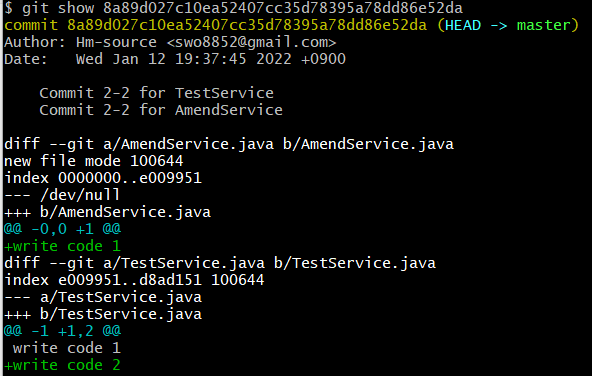592x376 pixels.
Task: Click the '@@ -0,0 +1 @@' hunk header
Action: coord(62,229)
